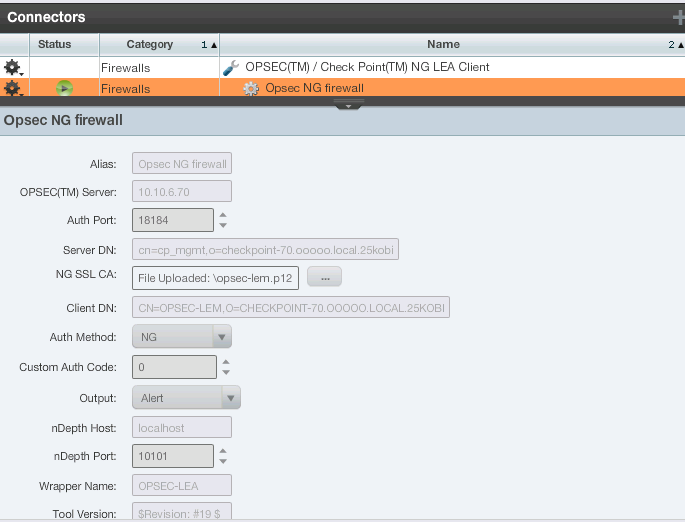Click the plus icon in Connectors header
This screenshot has width=685, height=522.
click(x=678, y=18)
